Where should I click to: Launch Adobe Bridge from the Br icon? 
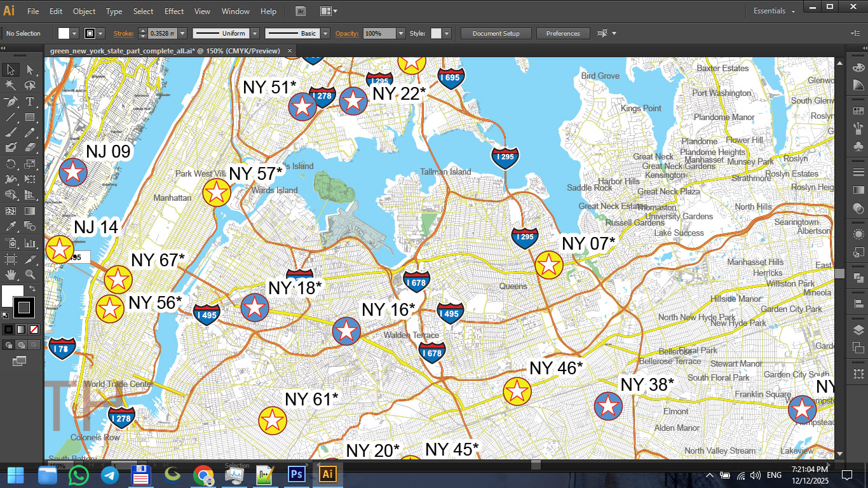[301, 11]
